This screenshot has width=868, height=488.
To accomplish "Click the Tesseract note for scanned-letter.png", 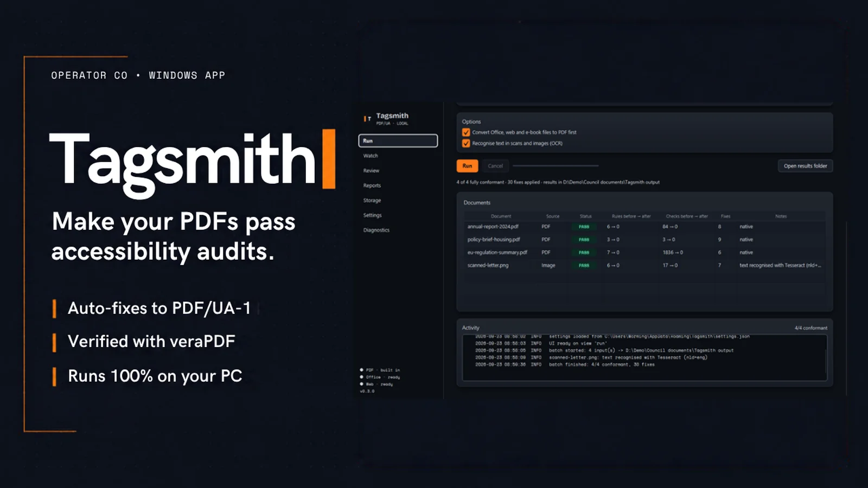I will tap(780, 266).
